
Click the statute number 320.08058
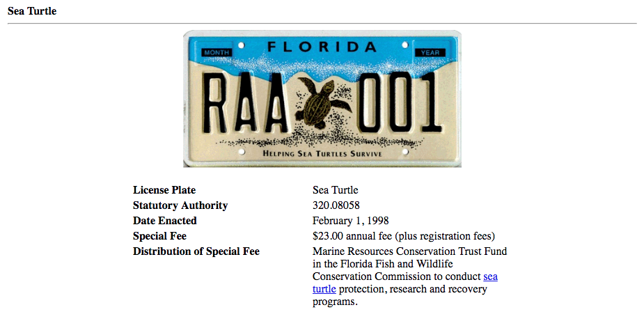[336, 205]
